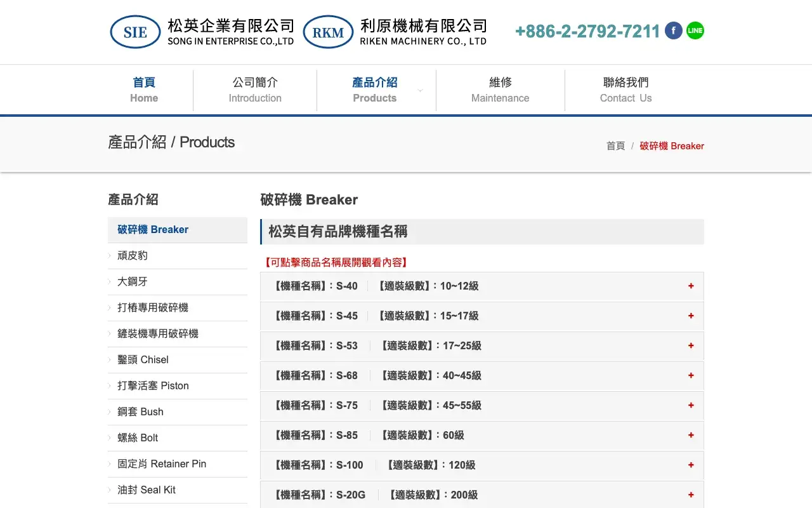Click the red 可點擊商品名稱展開觀看內容 note

[335, 262]
